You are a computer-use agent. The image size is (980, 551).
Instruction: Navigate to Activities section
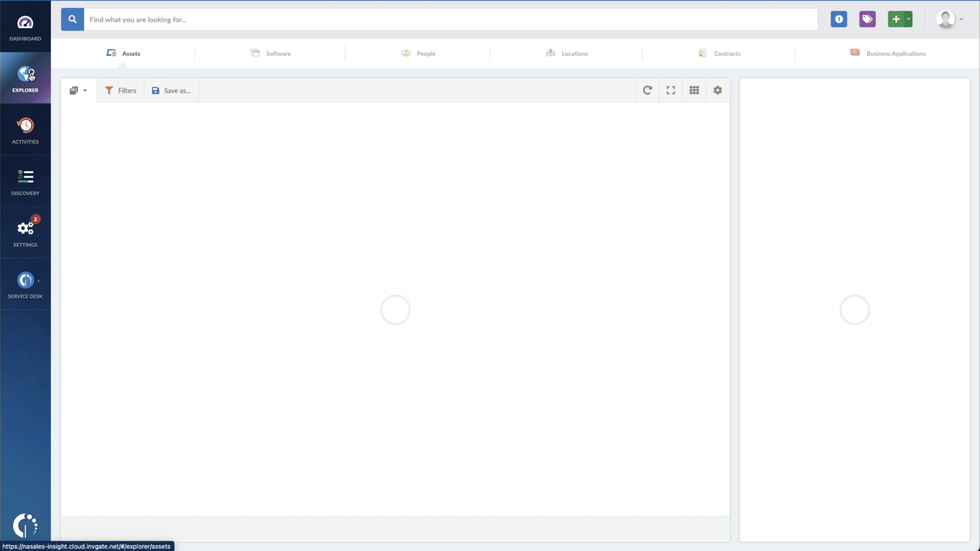pyautogui.click(x=25, y=130)
